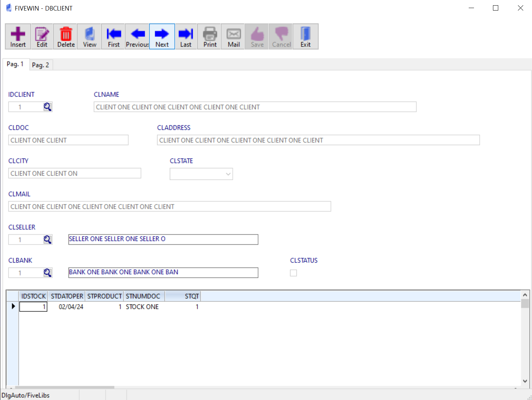
Task: Exit the DBCLIENT form via the Exit icon
Action: [x=305, y=37]
